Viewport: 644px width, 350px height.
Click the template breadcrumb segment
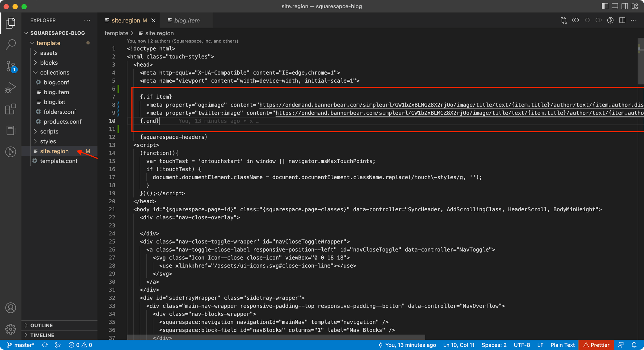click(116, 33)
